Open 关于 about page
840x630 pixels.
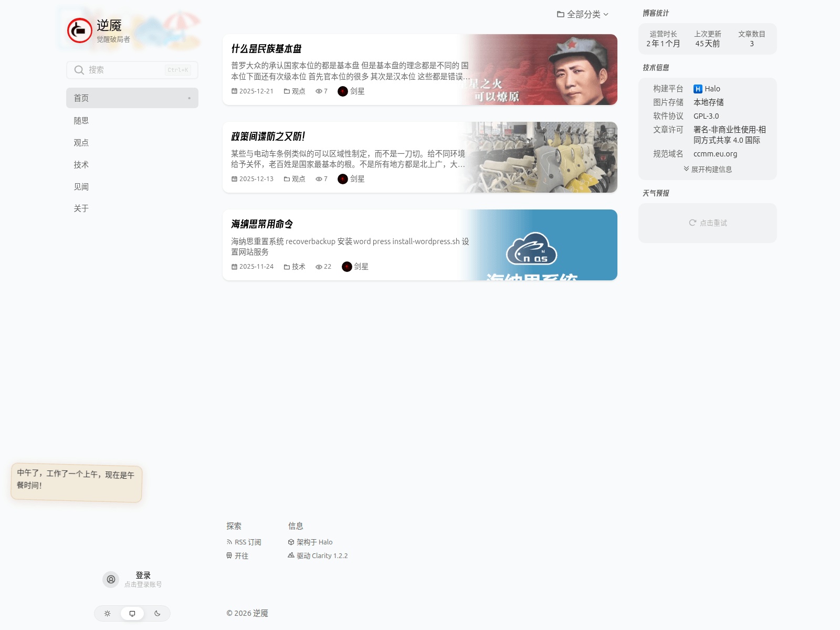132,208
